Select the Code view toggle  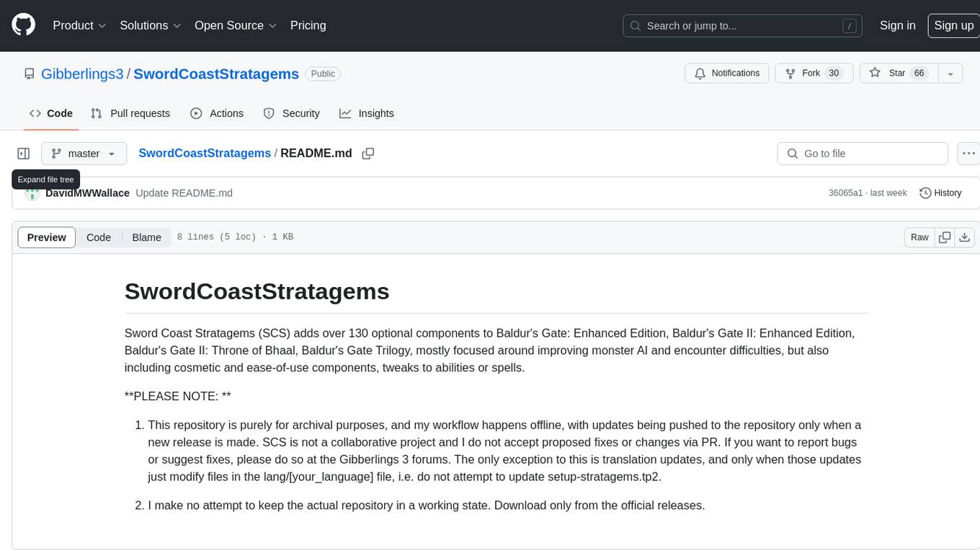[99, 237]
